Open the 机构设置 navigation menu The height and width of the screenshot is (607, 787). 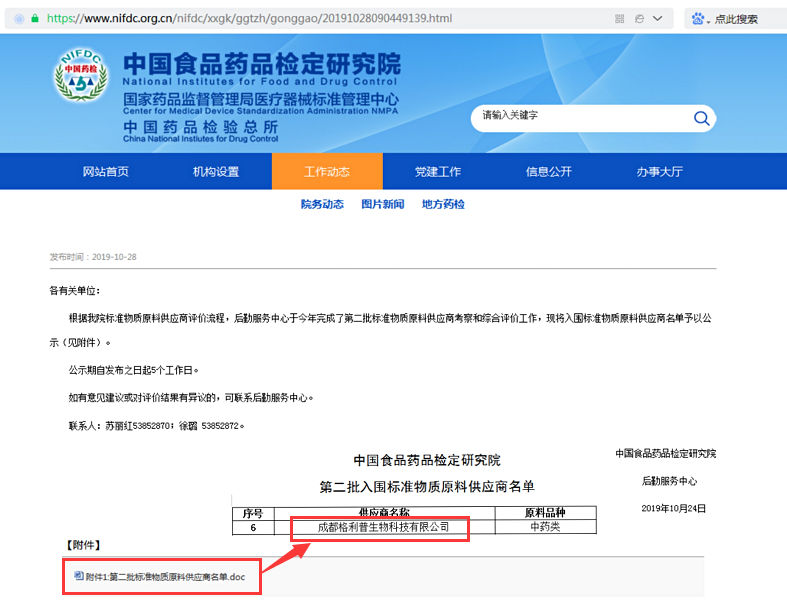point(216,171)
